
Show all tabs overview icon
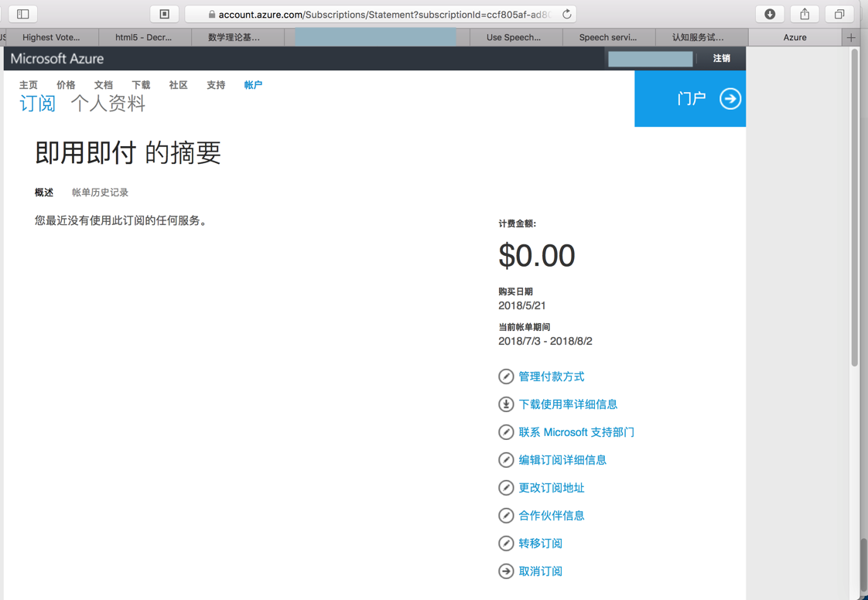(x=839, y=14)
